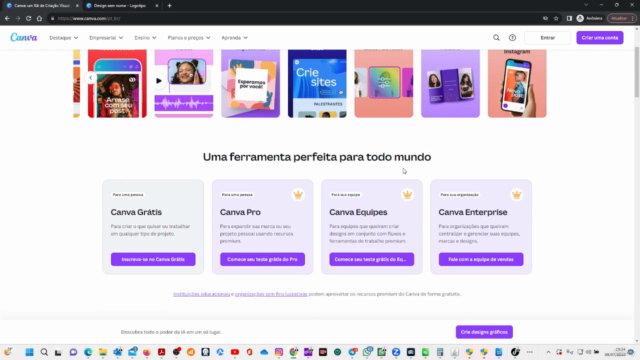The image size is (640, 360).
Task: Launch Microsoft Edge from the taskbar
Action: (x=88, y=352)
